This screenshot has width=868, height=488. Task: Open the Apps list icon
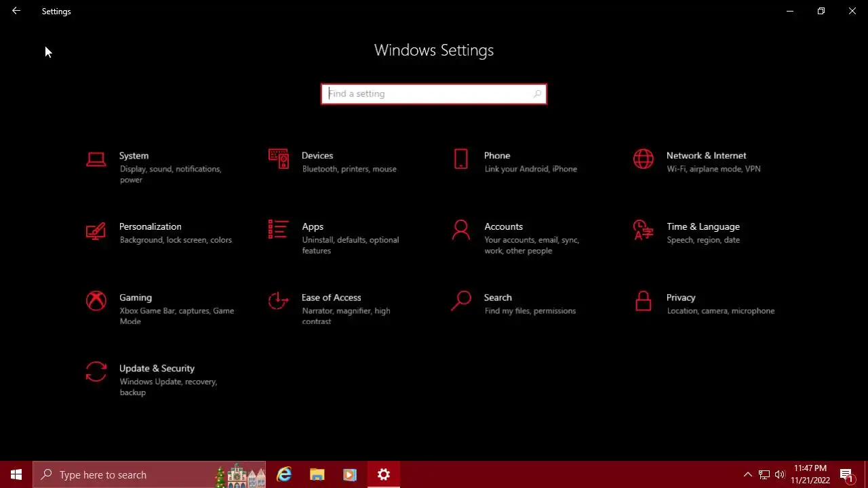click(x=279, y=230)
